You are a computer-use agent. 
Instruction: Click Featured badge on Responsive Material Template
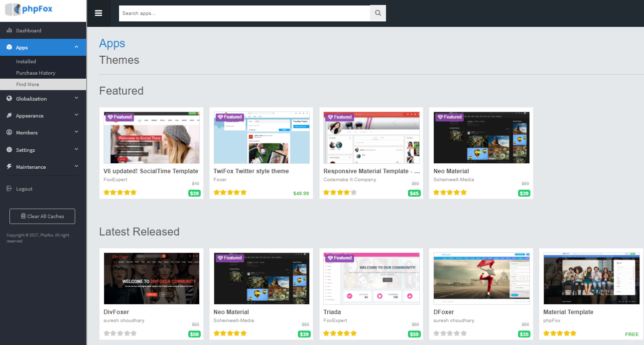tap(340, 117)
